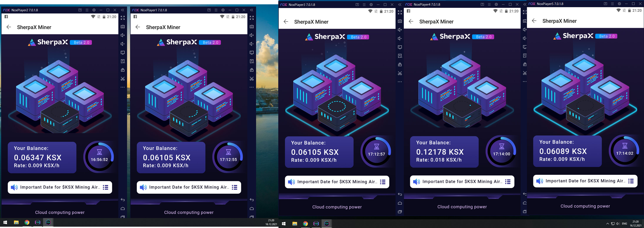Enter fullscreen from NoxPlayer4 sidebar
The image size is (644, 228).
click(525, 12)
